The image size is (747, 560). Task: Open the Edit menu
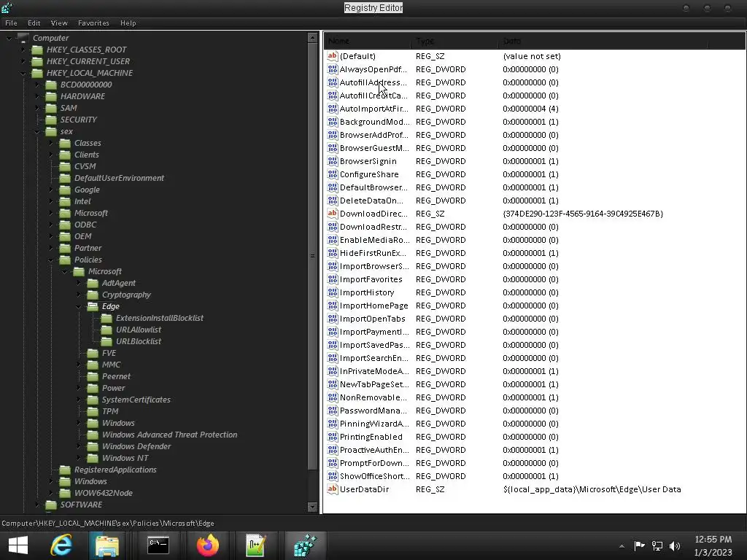tap(34, 23)
